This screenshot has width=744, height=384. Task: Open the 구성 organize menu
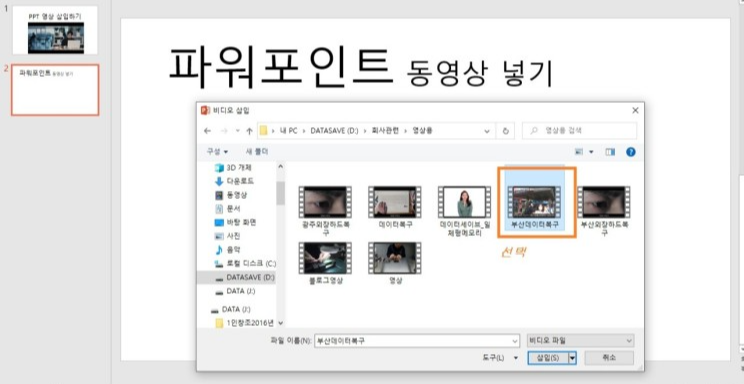[217, 151]
